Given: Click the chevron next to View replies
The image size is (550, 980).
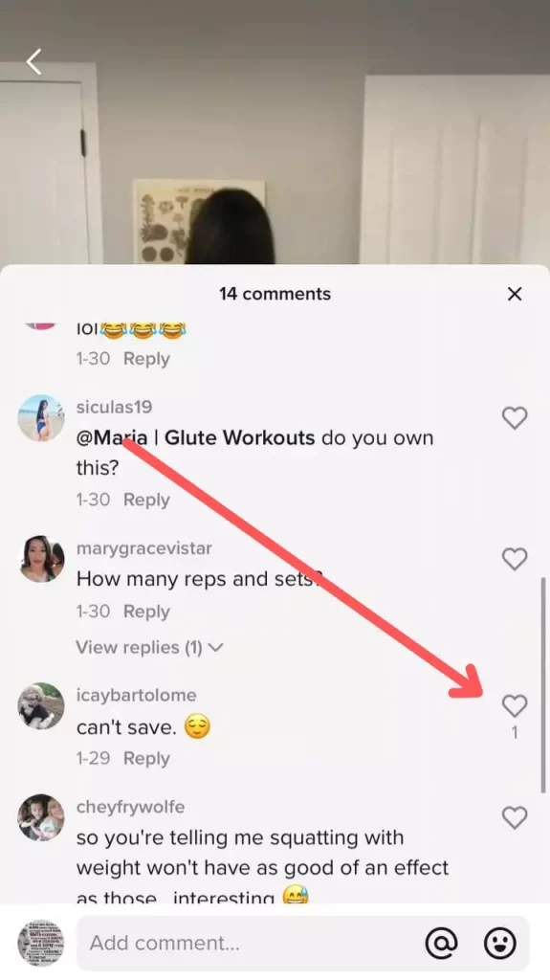Looking at the screenshot, I should pos(215,648).
